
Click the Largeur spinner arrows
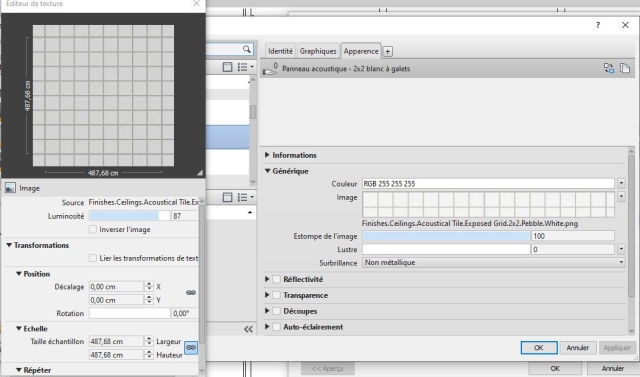149,341
